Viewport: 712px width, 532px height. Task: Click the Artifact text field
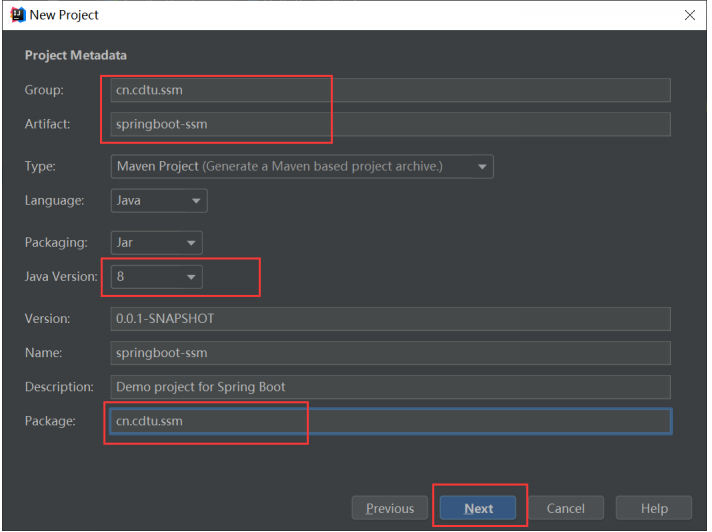(x=390, y=125)
